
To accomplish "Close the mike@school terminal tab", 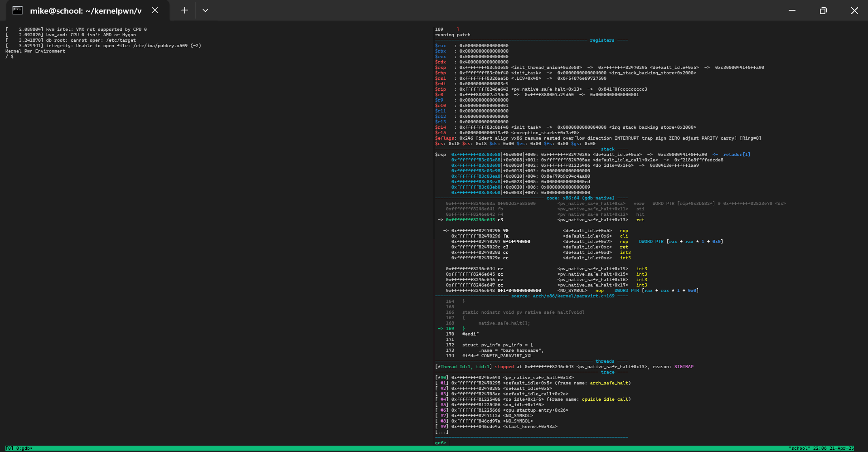I will [155, 10].
